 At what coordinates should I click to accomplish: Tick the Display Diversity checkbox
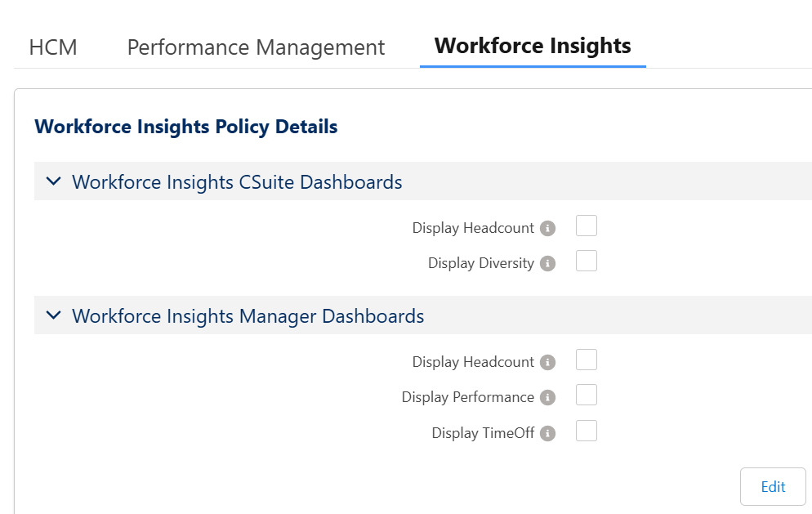click(587, 261)
